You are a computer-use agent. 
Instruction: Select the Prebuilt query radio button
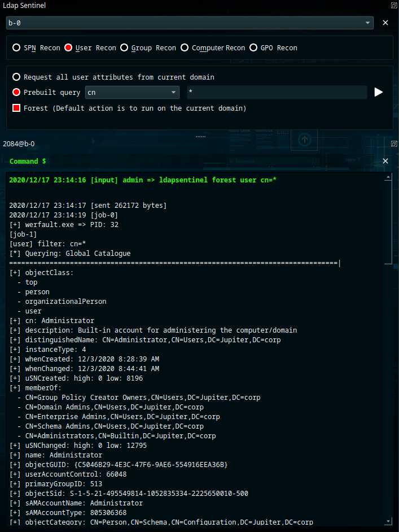coord(16,92)
